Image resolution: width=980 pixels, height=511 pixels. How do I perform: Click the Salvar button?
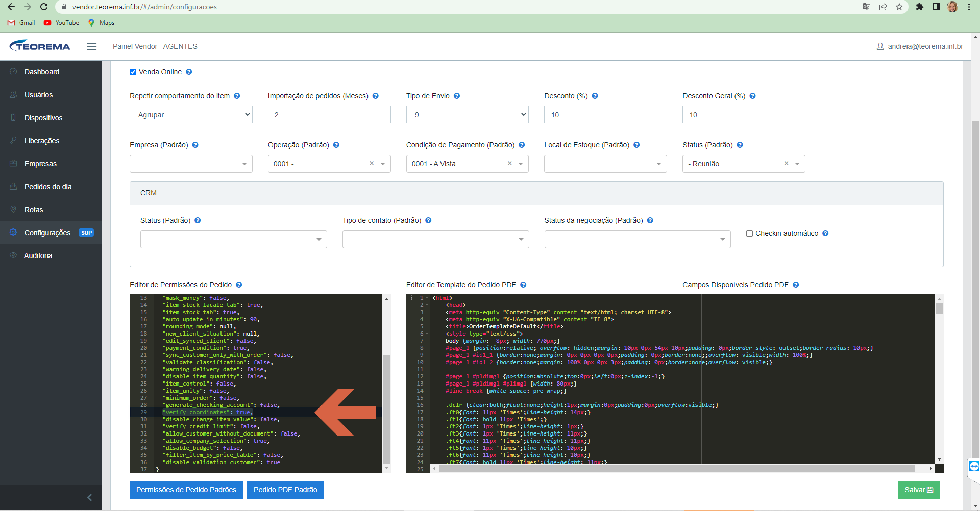(x=919, y=490)
